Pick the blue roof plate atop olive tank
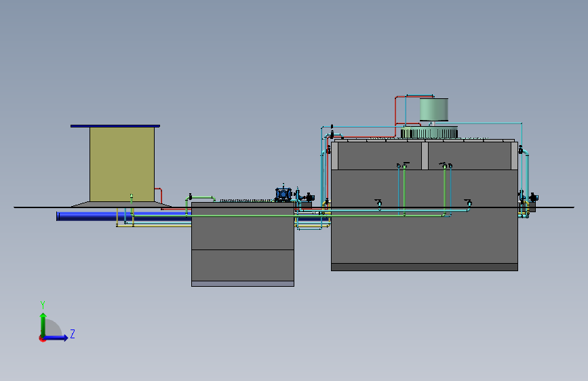The height and width of the screenshot is (381, 588). pyautogui.click(x=115, y=126)
